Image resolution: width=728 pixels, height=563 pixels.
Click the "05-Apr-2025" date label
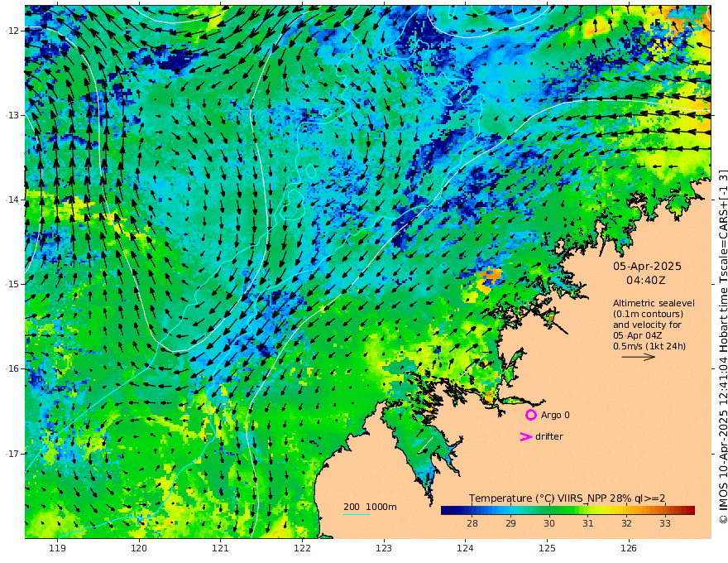point(647,266)
